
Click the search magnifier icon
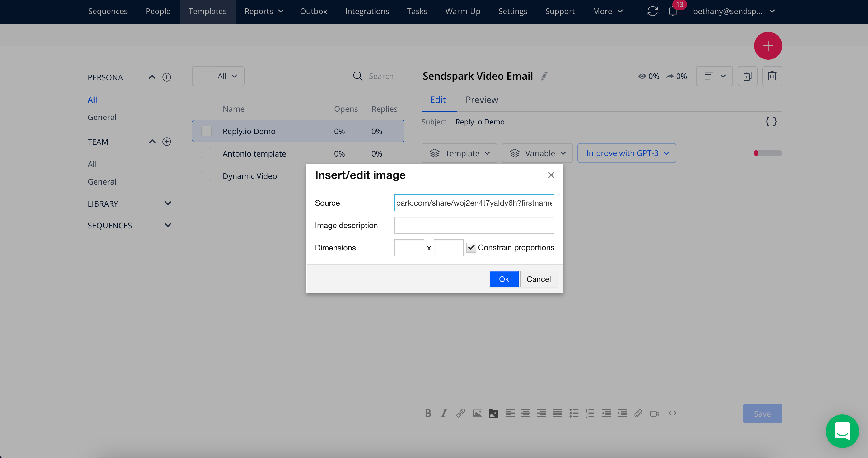point(357,76)
